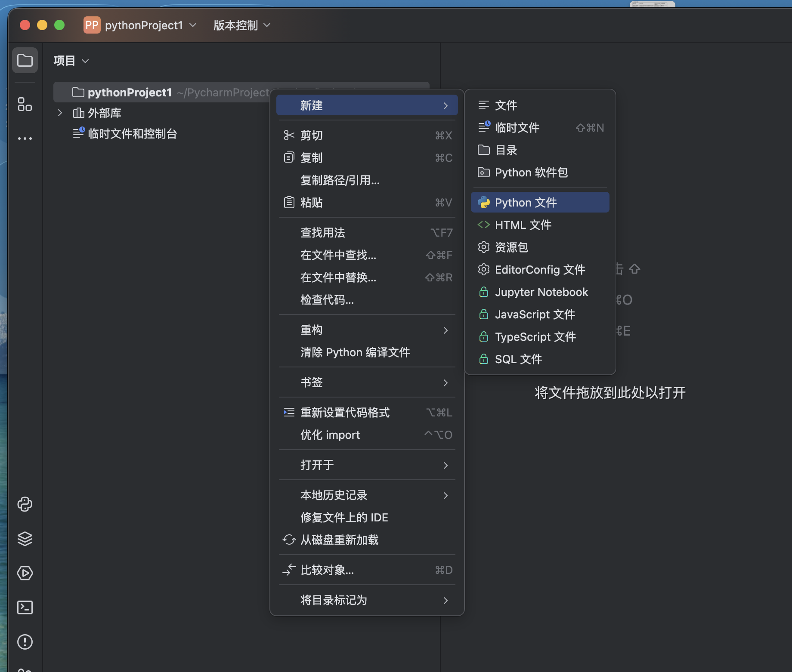Click the folder icon beside 目录
792x672 pixels.
click(x=484, y=150)
